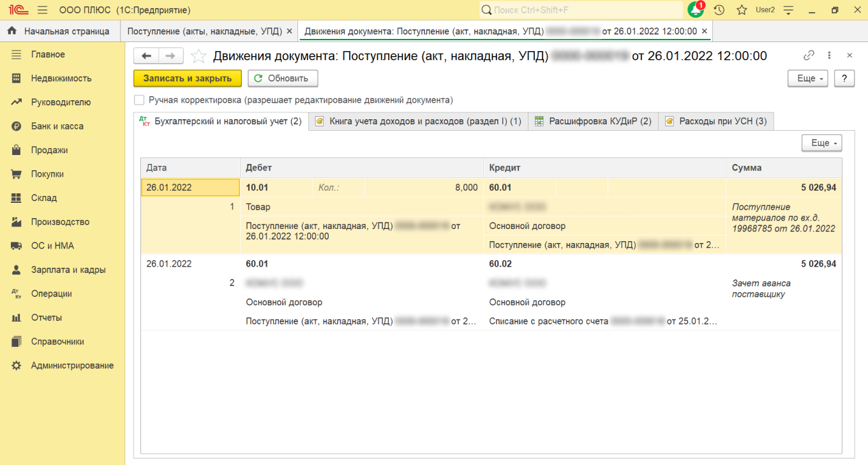Open the hamburger main menu icon
868x465 pixels.
(x=43, y=10)
